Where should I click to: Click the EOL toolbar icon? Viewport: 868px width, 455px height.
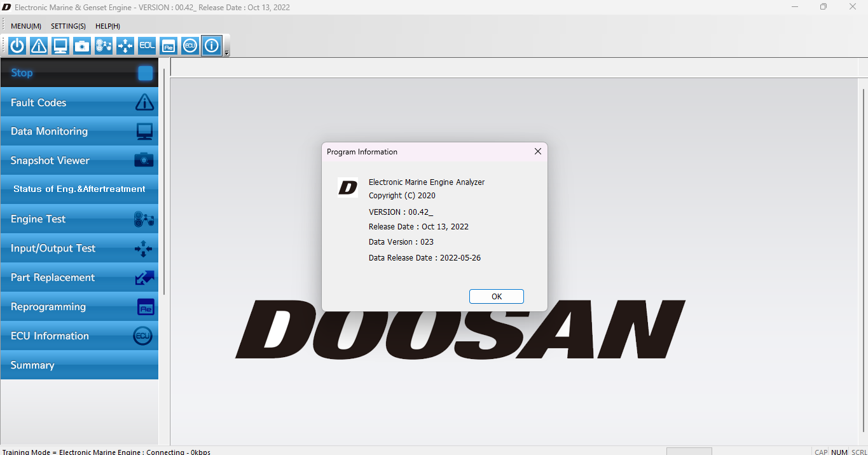point(147,46)
